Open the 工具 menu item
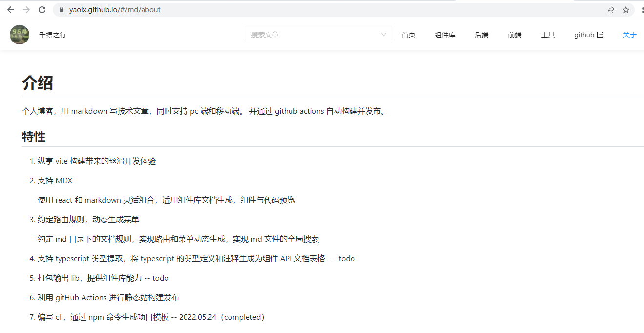The height and width of the screenshot is (333, 644). pos(548,35)
